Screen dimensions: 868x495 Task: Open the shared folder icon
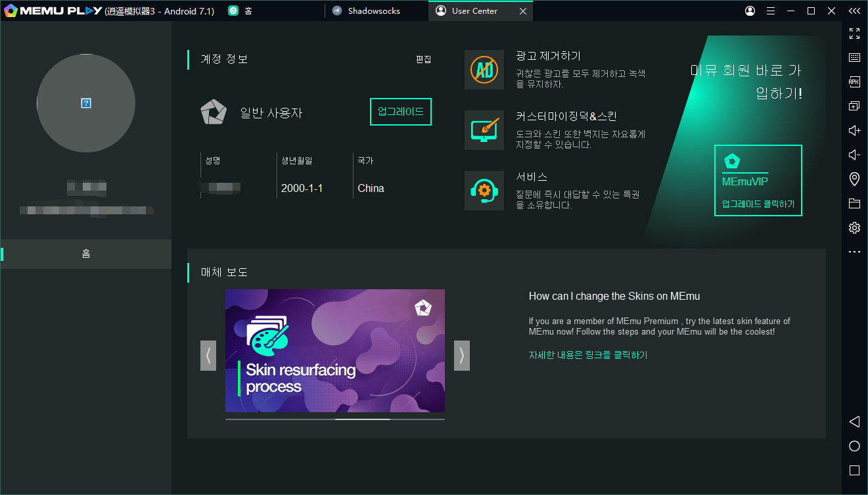coord(854,203)
